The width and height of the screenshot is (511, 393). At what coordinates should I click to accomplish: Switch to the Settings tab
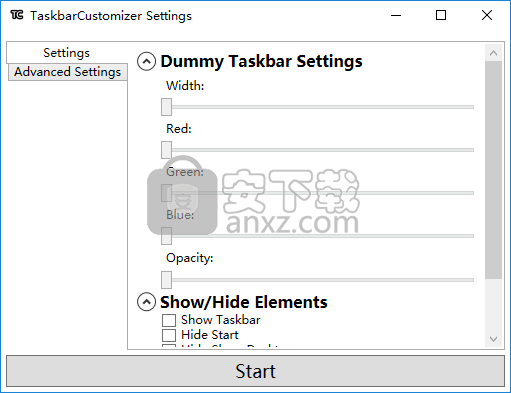[67, 53]
